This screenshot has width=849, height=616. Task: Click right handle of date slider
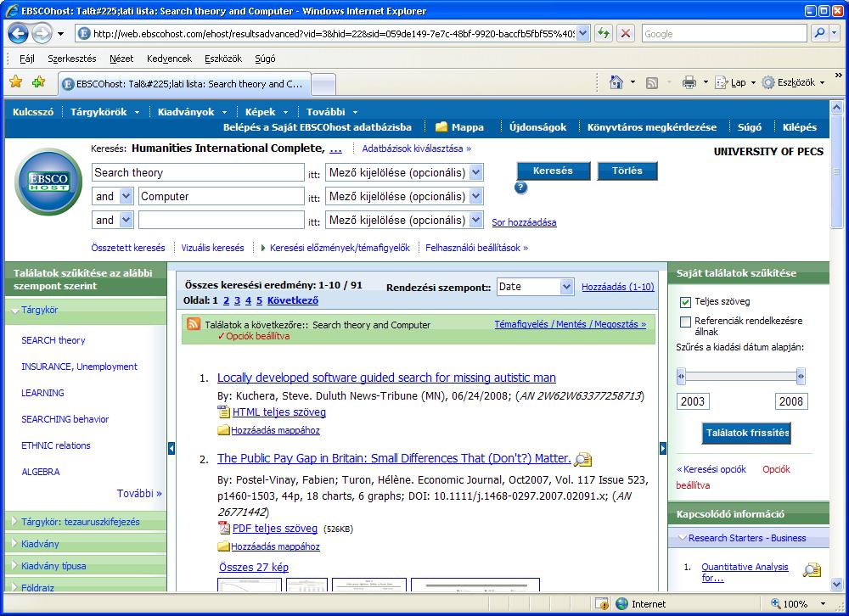click(801, 376)
